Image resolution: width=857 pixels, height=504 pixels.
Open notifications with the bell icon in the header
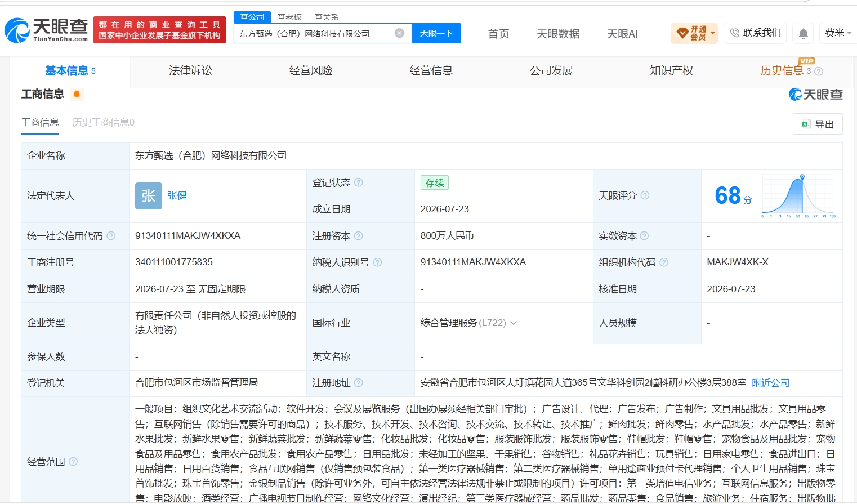804,34
